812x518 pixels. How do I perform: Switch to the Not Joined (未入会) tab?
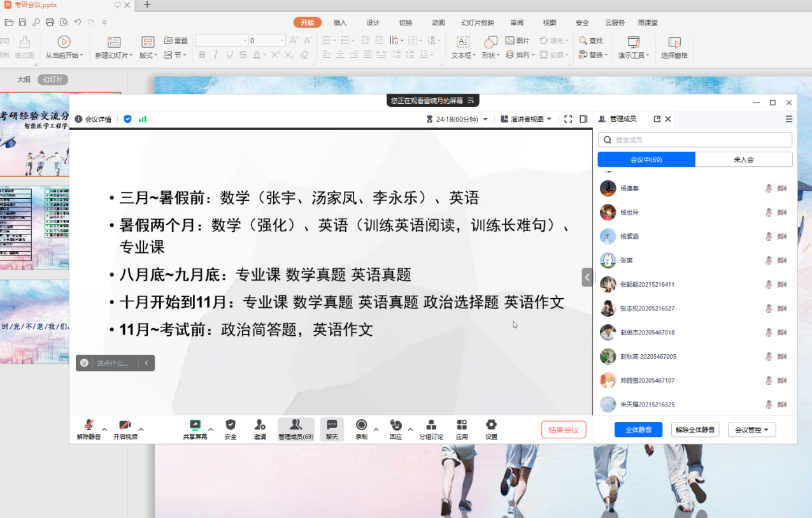[743, 160]
